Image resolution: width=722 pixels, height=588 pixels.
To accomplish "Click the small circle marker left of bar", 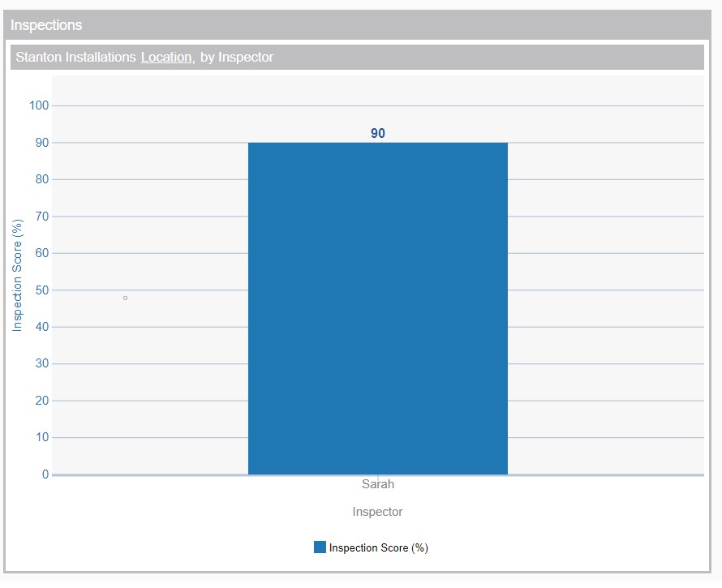I will [125, 298].
